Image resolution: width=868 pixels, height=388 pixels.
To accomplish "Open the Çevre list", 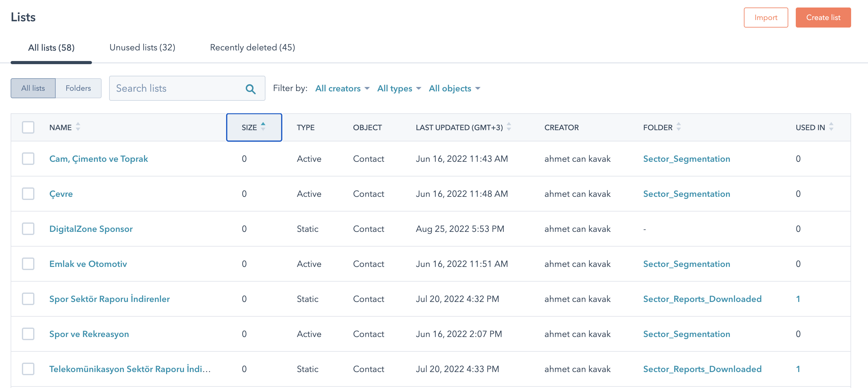I will point(61,194).
